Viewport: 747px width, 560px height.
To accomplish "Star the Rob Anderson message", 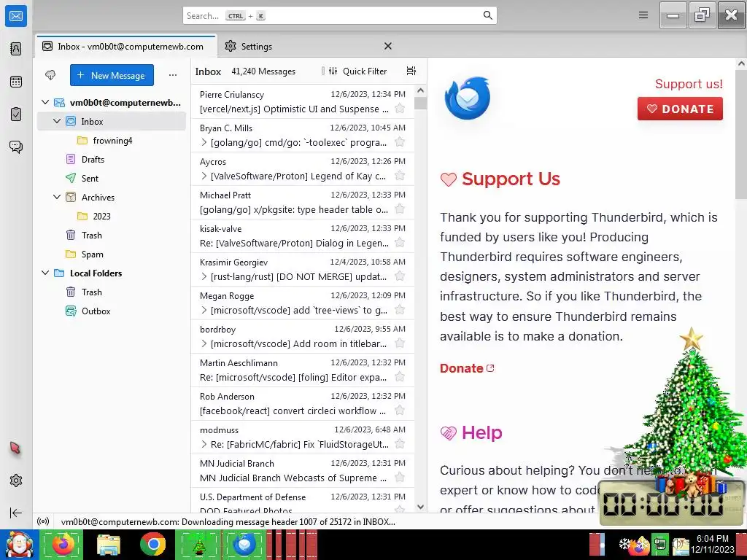I will click(400, 411).
